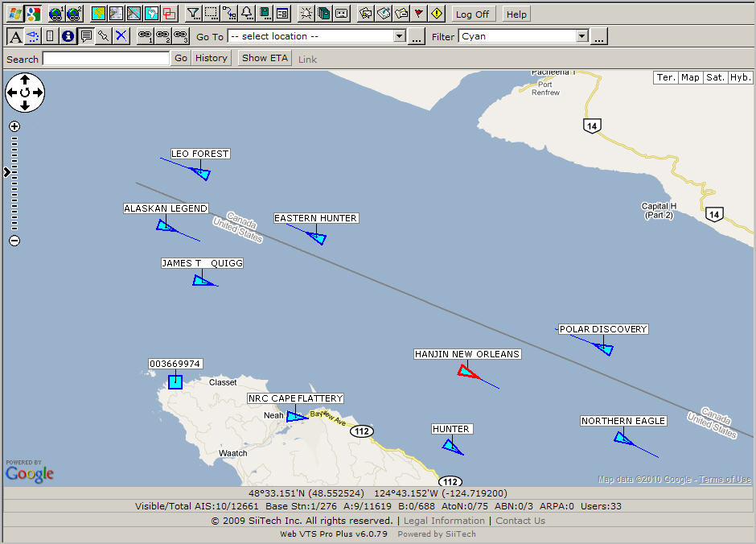Screen dimensions: 756x544
Task: Focus the Search input field
Action: (x=106, y=59)
